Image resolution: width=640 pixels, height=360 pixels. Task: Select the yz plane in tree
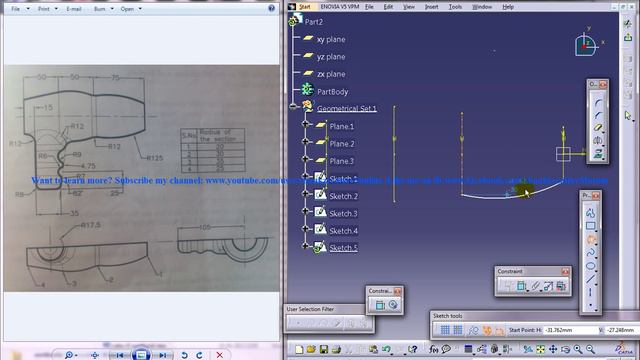tap(331, 57)
